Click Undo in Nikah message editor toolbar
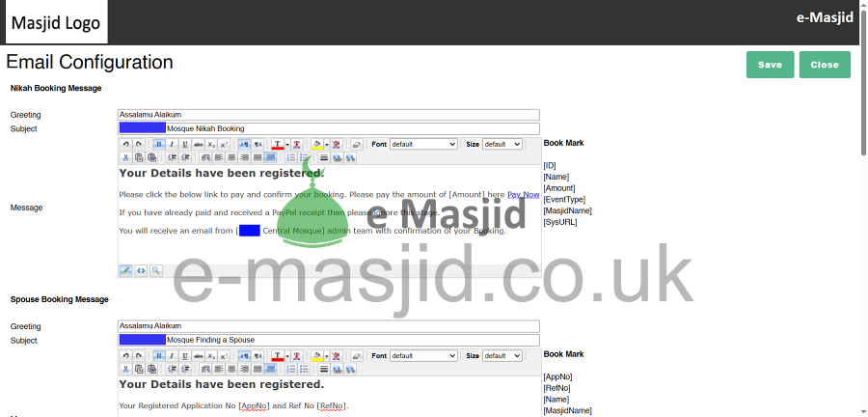Viewport: 868px width, 417px height. pos(125,144)
